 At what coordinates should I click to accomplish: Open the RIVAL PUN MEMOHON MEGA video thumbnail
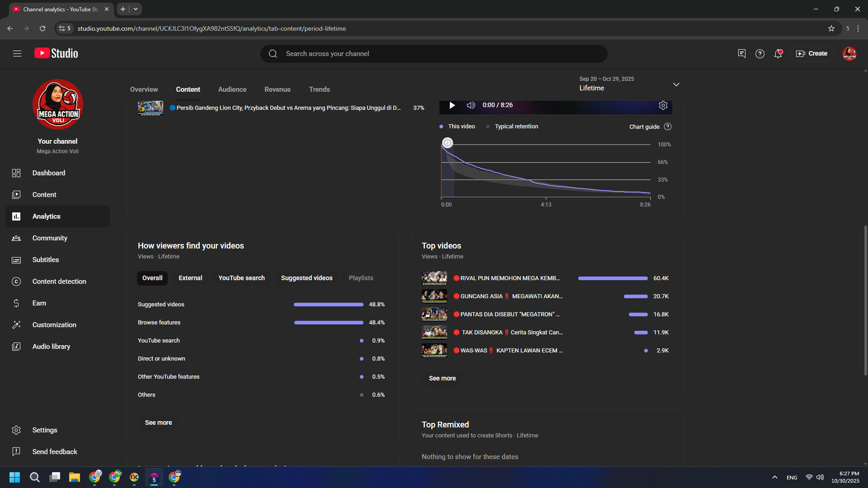[435, 278]
